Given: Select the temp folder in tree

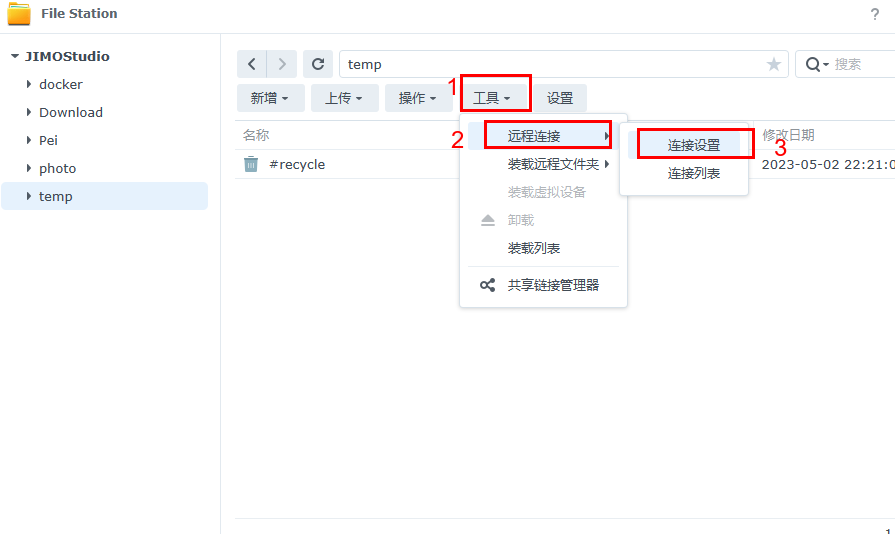Looking at the screenshot, I should [56, 196].
